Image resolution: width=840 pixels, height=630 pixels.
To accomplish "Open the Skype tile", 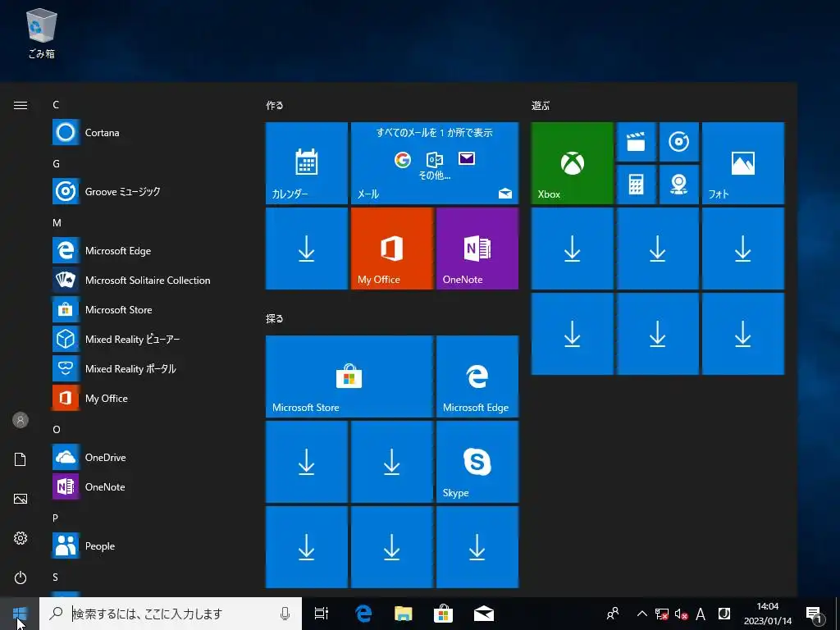I will pos(477,462).
